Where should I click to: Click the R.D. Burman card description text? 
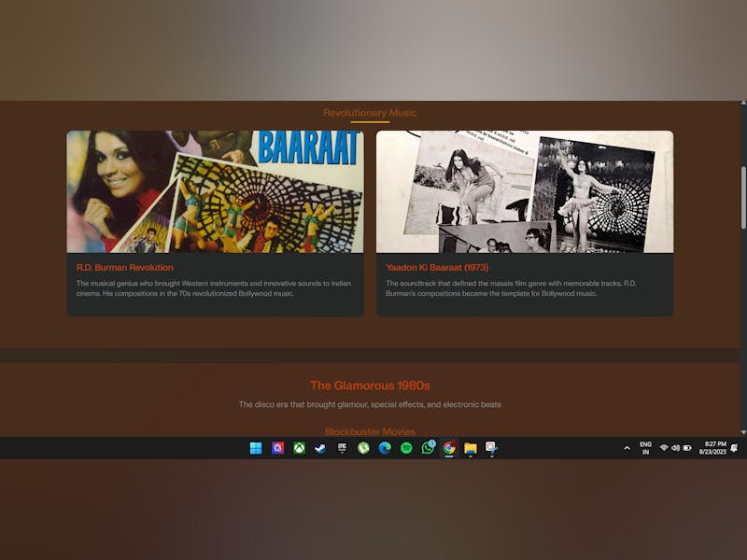214,288
